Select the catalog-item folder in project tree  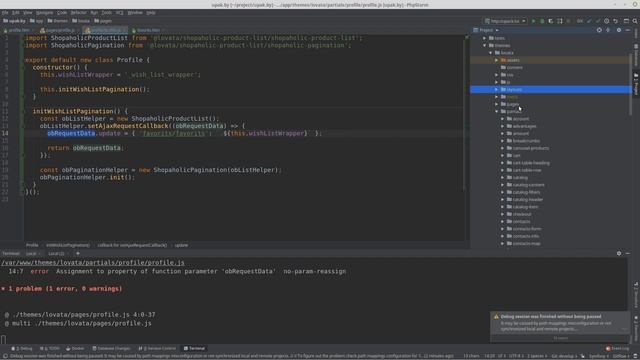(525, 207)
